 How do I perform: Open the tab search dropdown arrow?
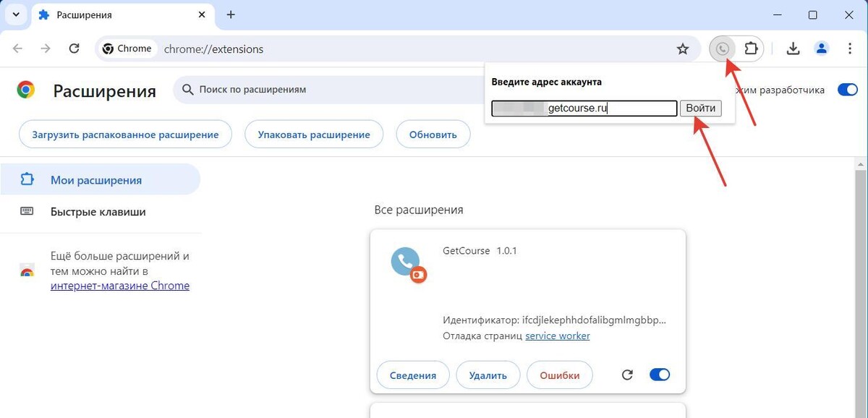tap(15, 14)
